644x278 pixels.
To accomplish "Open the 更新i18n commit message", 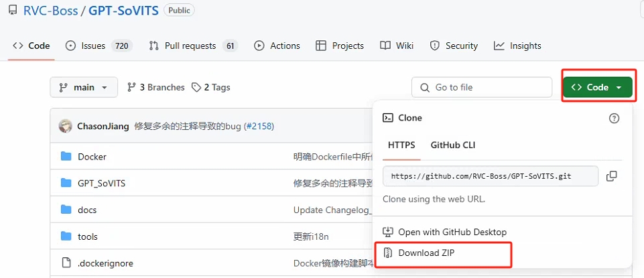I will [311, 236].
